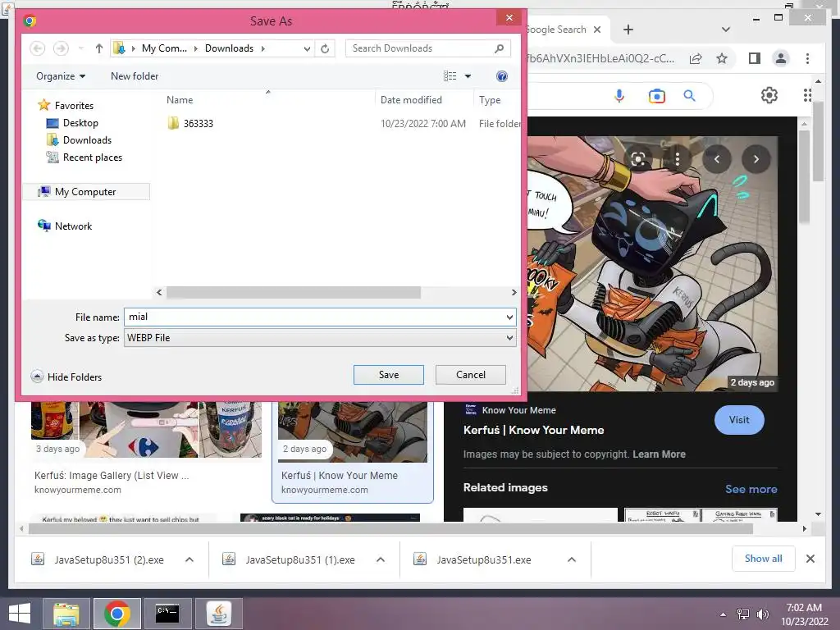Screen dimensions: 840x630
Task: Search inside image with Lens icon
Action: point(638,159)
